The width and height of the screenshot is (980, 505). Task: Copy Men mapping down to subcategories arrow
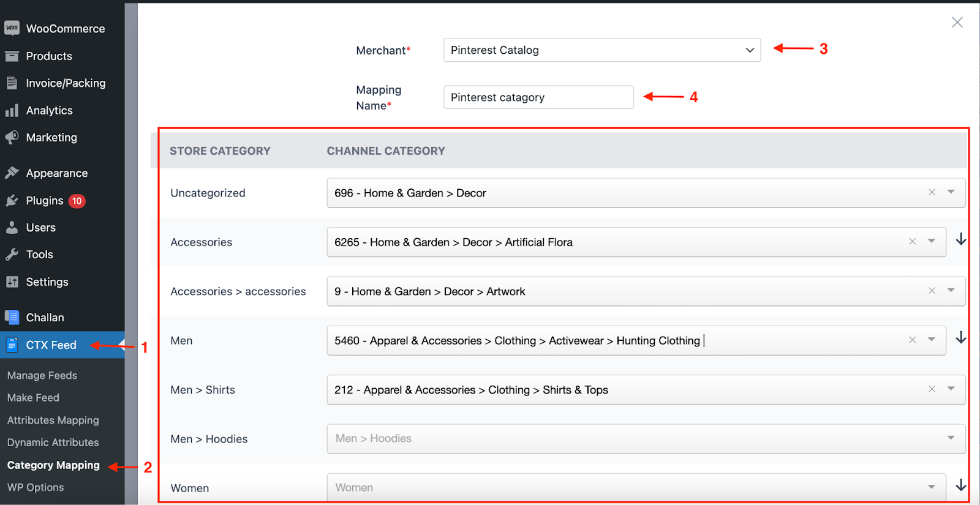point(961,338)
